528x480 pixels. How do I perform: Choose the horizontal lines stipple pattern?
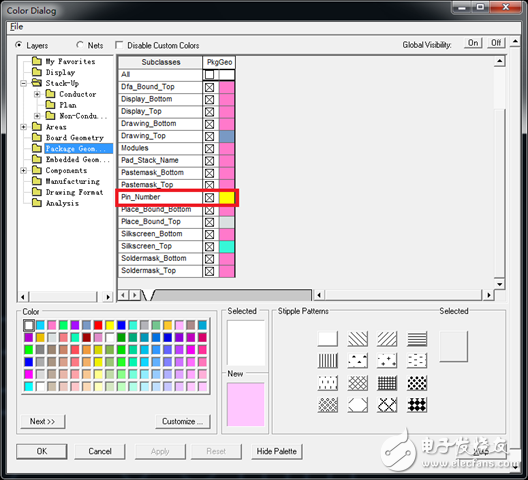point(417,339)
